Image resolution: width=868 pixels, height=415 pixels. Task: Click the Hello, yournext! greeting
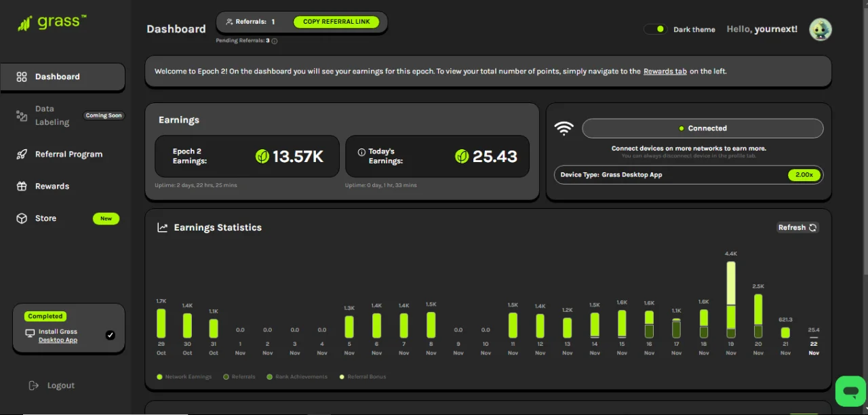click(762, 29)
